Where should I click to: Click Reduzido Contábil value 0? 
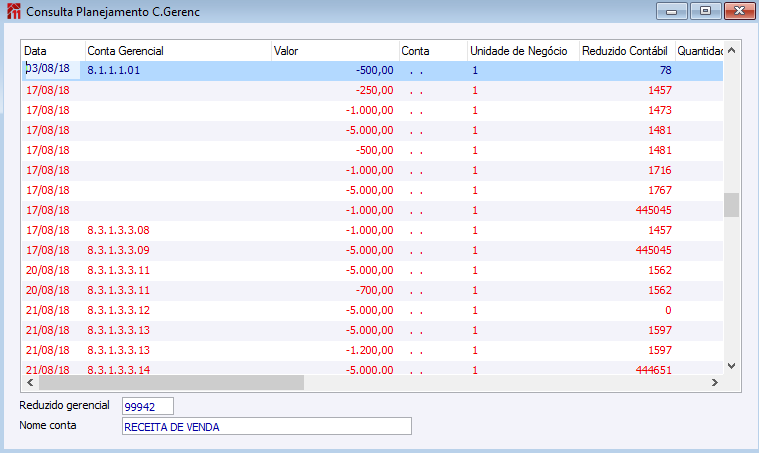[x=668, y=310]
